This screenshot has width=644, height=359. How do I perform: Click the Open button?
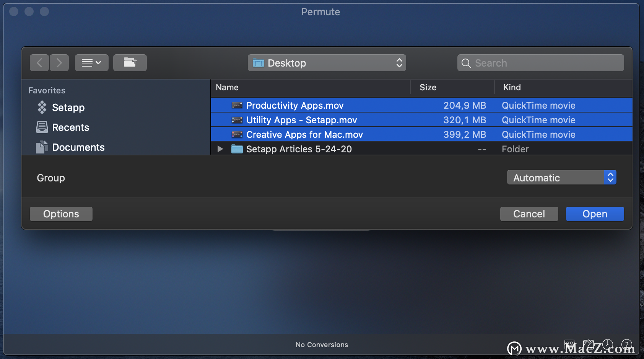(x=595, y=214)
